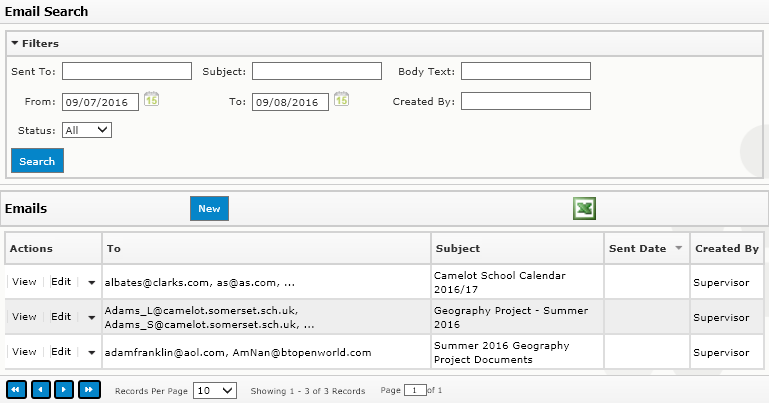Image resolution: width=769 pixels, height=403 pixels.
Task: Go to next page of records
Action: tap(64, 390)
